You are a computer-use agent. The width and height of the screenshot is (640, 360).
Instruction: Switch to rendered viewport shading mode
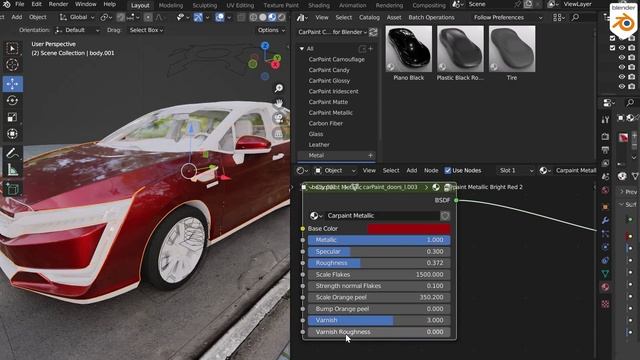[x=281, y=18]
